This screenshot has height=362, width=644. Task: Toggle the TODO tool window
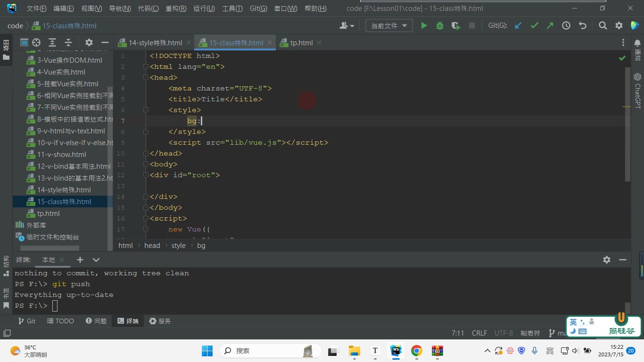coord(61,321)
